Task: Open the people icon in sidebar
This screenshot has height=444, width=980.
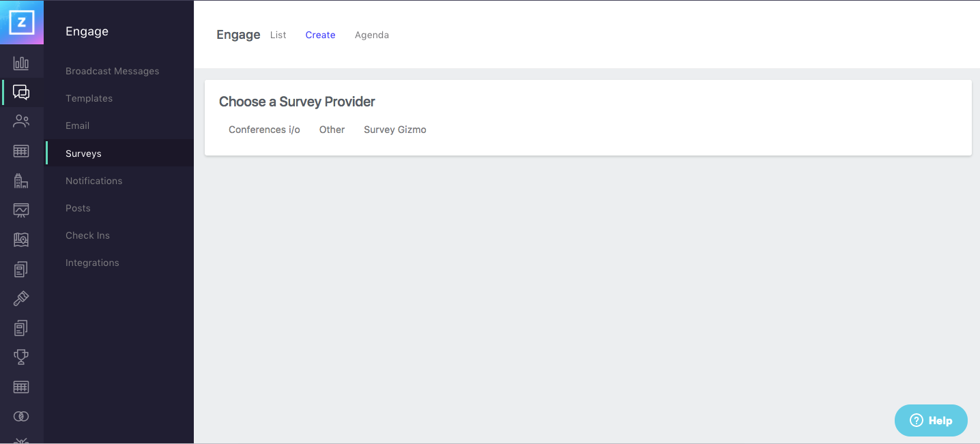Action: coord(21,121)
